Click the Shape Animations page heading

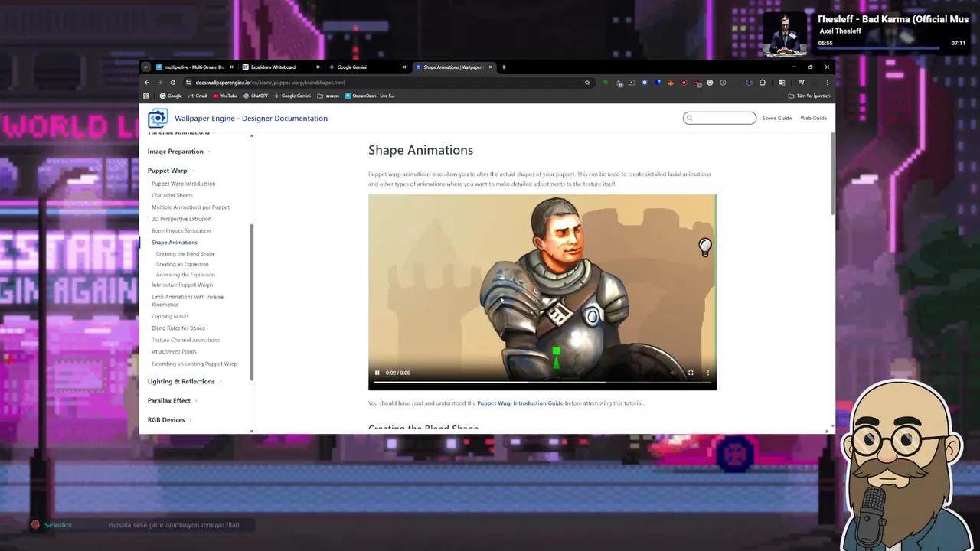pyautogui.click(x=420, y=150)
